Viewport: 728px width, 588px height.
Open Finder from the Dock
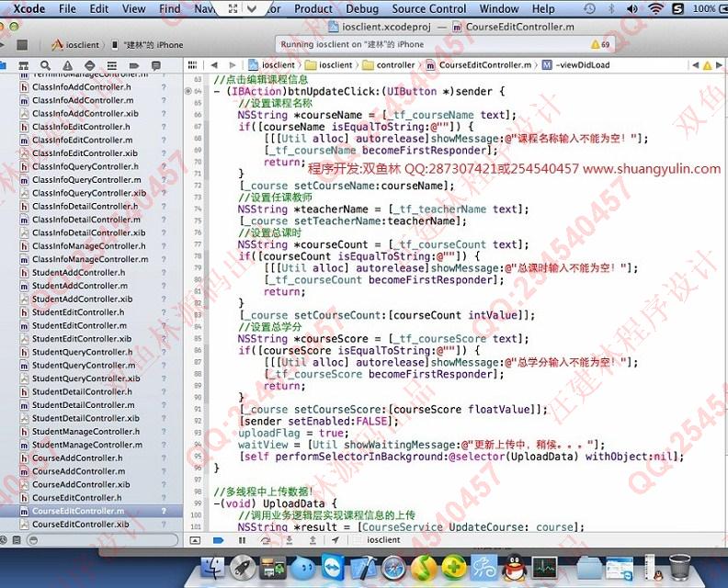211,567
